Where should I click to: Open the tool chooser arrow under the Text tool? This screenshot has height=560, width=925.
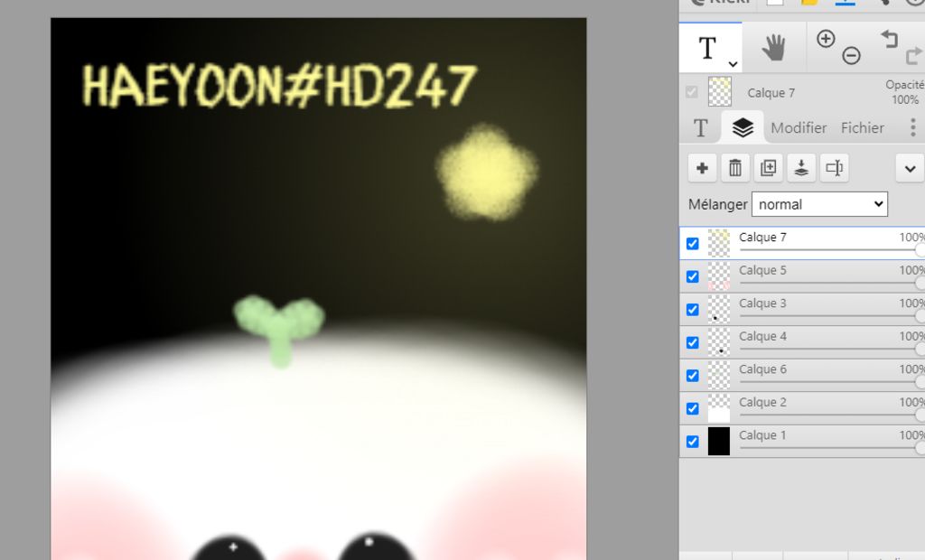pos(733,64)
